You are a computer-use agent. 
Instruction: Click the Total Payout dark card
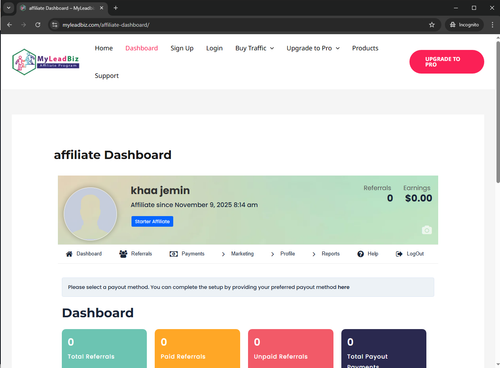(x=384, y=348)
